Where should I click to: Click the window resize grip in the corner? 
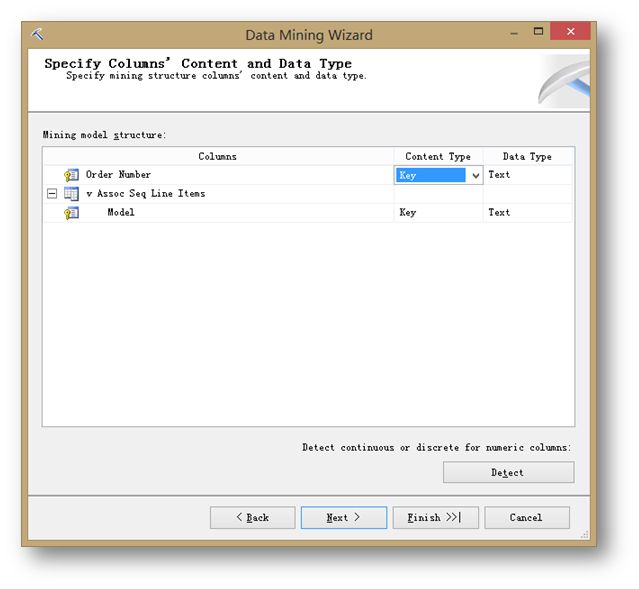(x=585, y=534)
